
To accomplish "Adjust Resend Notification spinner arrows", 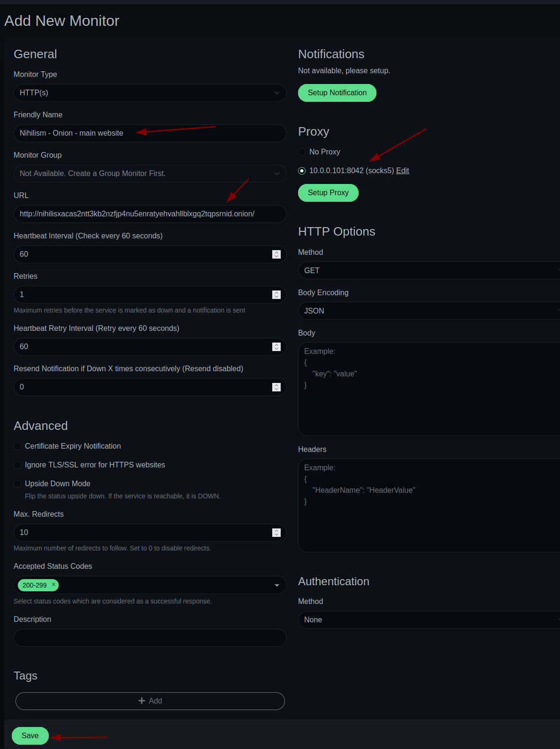I will pyautogui.click(x=276, y=387).
